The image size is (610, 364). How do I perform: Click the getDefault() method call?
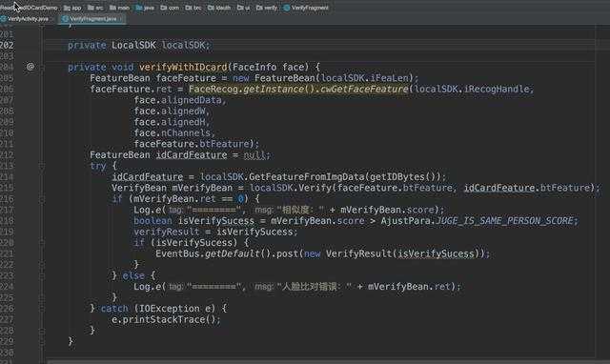[x=237, y=254]
